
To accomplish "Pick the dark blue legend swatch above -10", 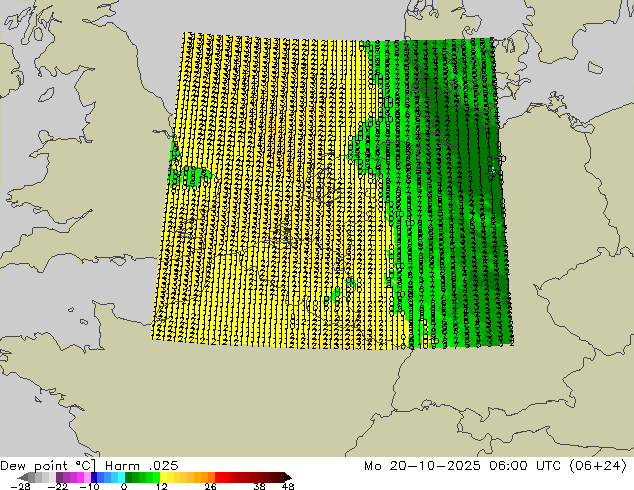I will [x=94, y=477].
